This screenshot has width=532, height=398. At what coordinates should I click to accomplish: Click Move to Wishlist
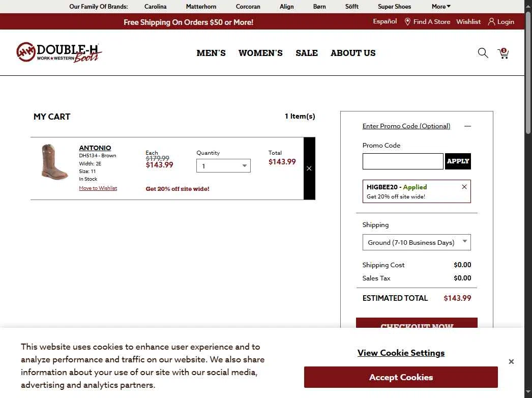[98, 188]
